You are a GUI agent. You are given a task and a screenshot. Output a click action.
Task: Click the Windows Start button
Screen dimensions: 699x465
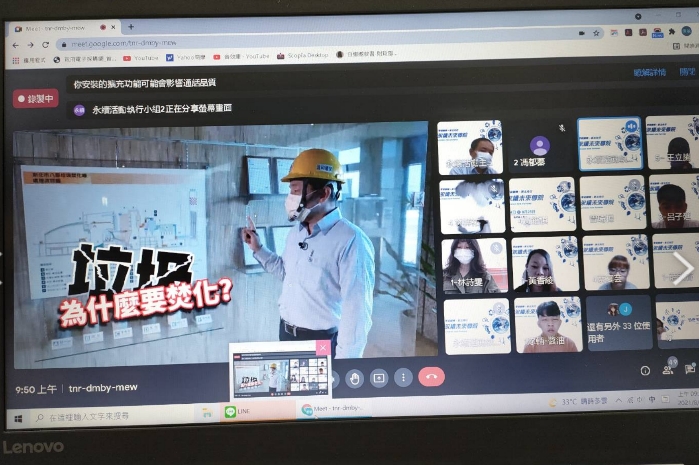click(x=18, y=419)
